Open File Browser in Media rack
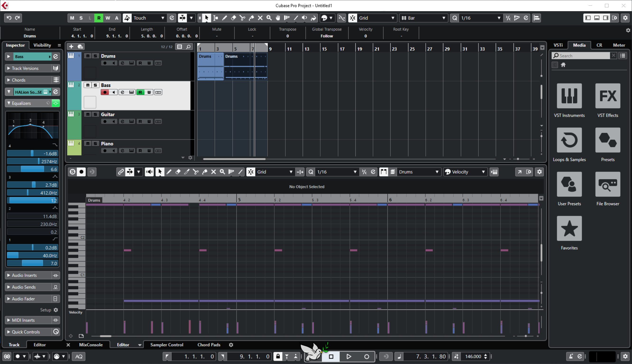 (608, 184)
